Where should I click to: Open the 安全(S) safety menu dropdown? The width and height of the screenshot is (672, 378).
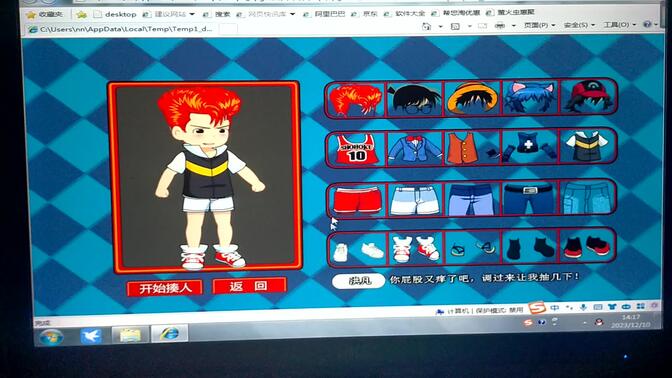point(579,25)
